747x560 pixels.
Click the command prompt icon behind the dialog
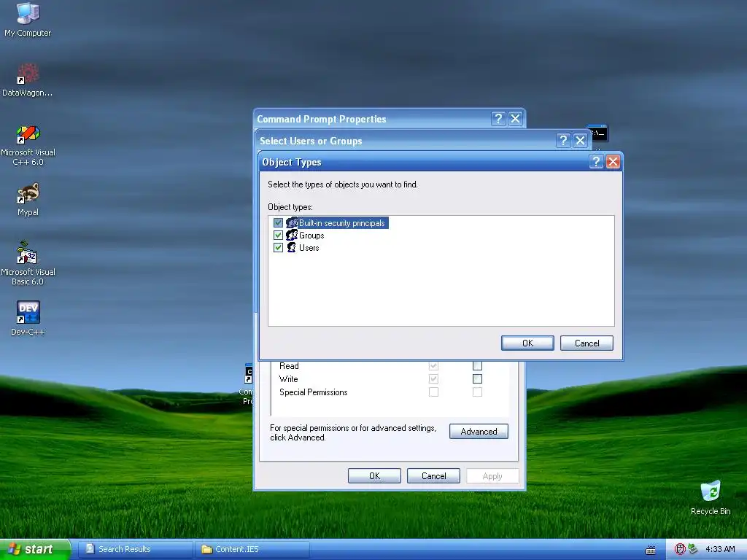tap(598, 133)
